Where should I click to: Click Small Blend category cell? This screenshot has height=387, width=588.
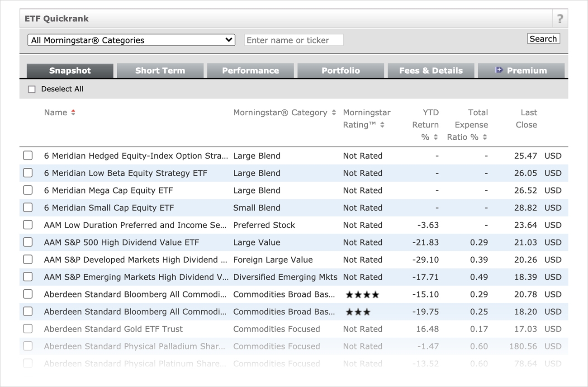point(257,208)
